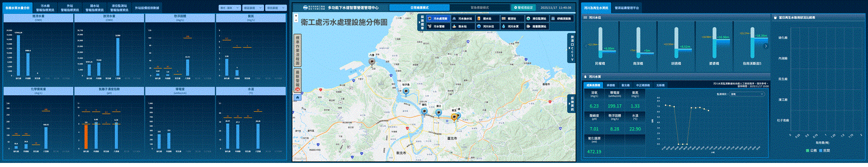
Task: Click the 社子島 map marker
Action: point(406,92)
